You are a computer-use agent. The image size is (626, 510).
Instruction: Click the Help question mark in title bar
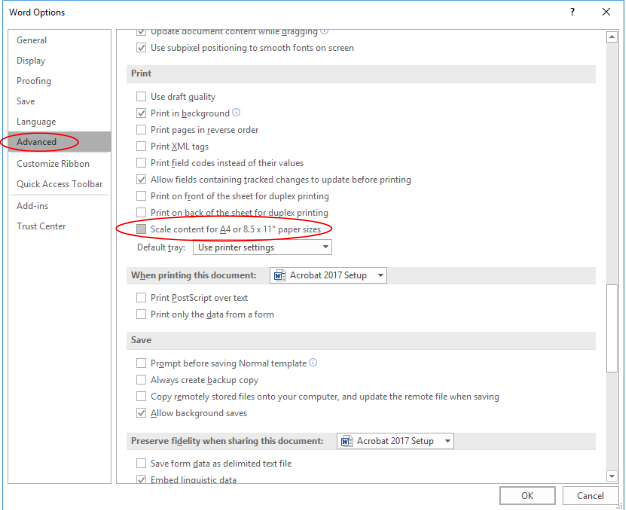[x=572, y=12]
